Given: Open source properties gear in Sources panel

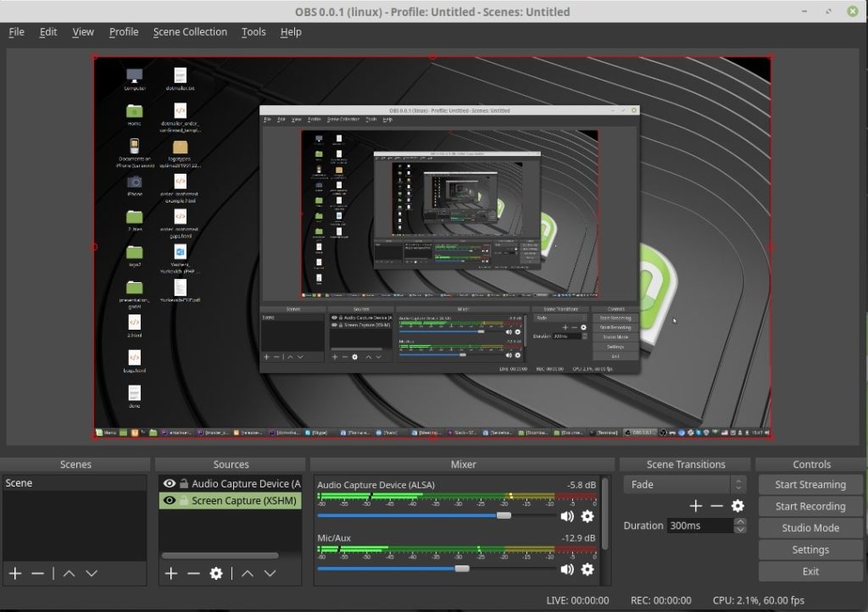Looking at the screenshot, I should (216, 573).
